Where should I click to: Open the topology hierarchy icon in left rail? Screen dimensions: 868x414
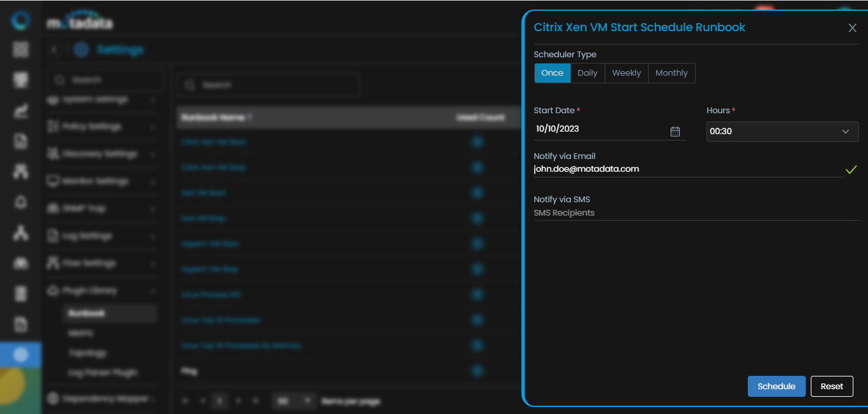pos(21,233)
